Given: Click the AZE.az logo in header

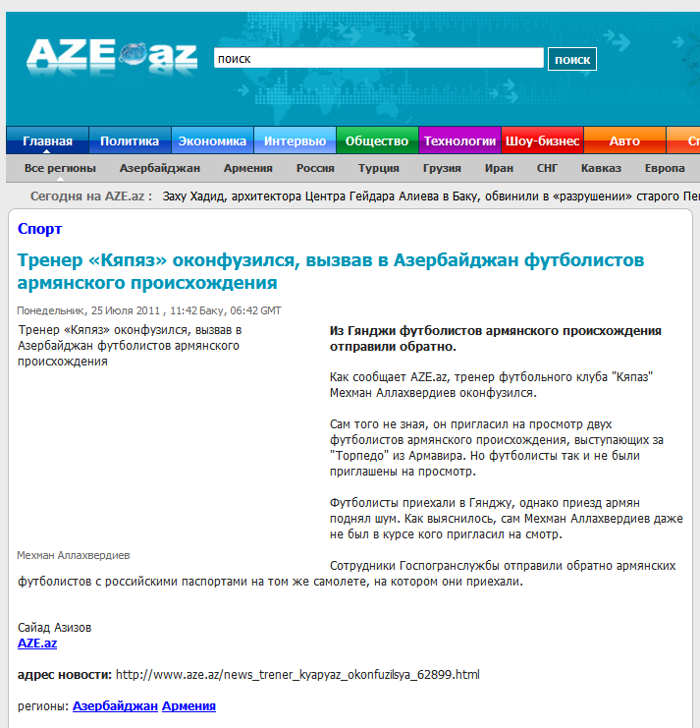Looking at the screenshot, I should [x=112, y=56].
